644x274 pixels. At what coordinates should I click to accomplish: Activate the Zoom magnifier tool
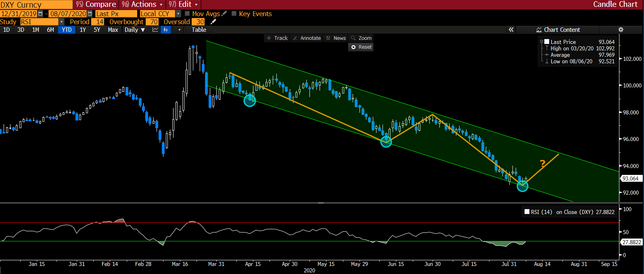pyautogui.click(x=361, y=38)
